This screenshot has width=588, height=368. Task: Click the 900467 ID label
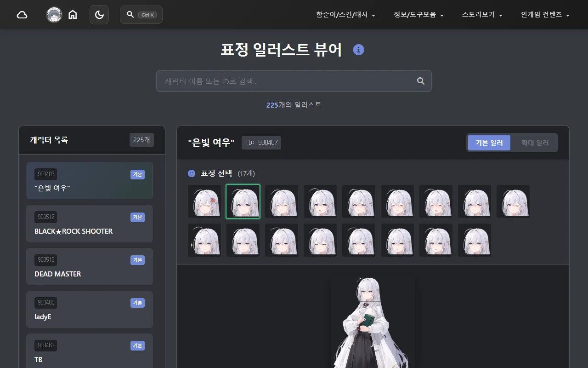click(46, 345)
